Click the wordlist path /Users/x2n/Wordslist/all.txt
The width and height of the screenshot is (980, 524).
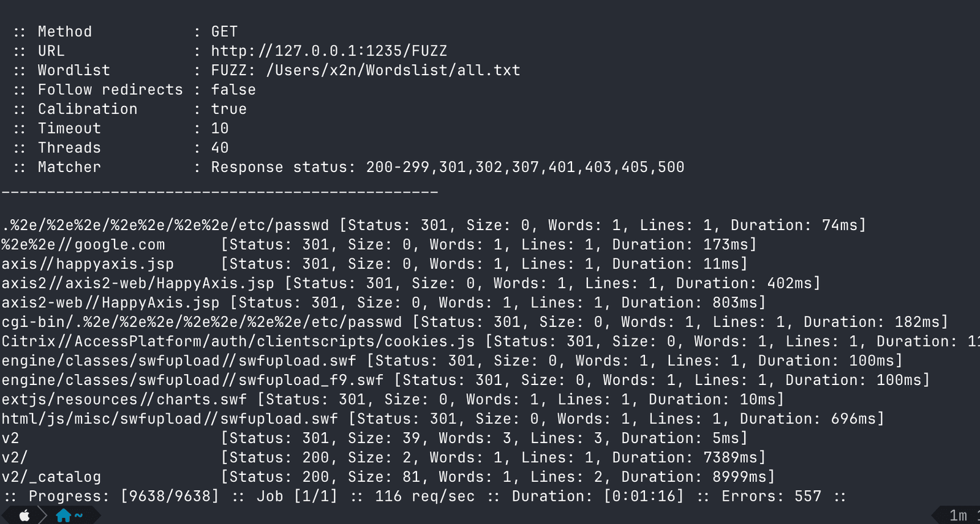(x=393, y=70)
